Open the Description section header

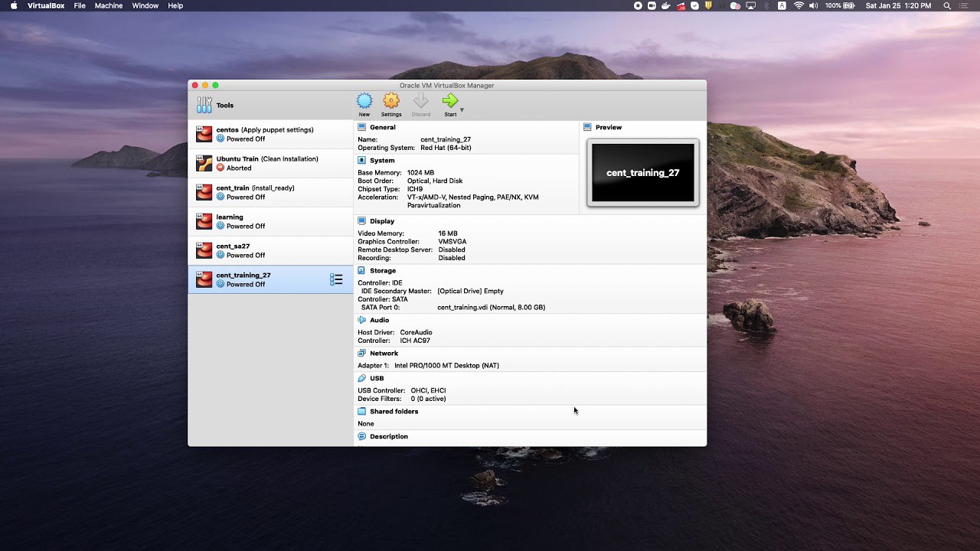[389, 436]
